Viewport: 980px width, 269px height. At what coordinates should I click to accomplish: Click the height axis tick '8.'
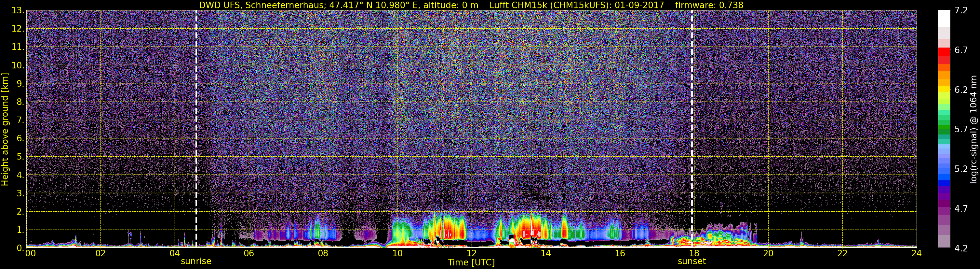click(x=20, y=102)
